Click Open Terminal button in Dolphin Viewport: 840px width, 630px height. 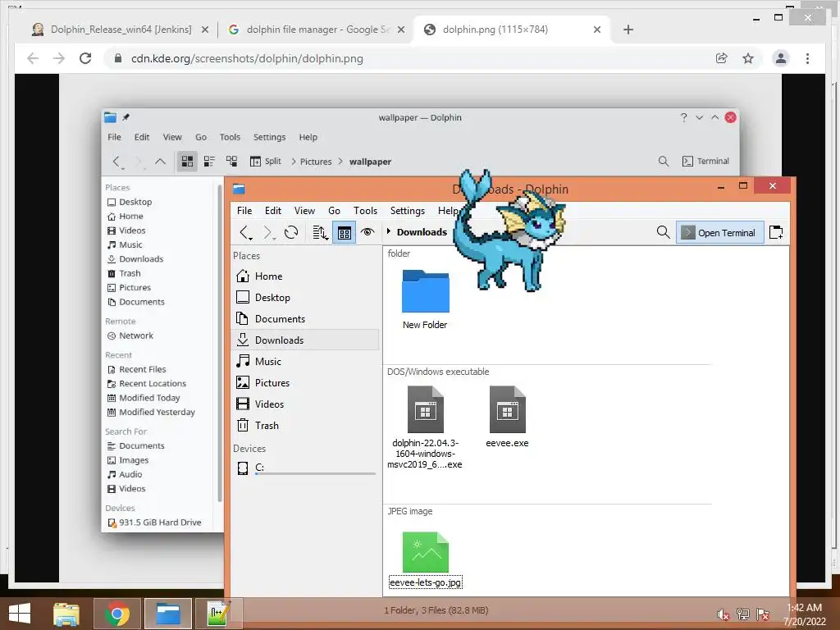tap(720, 232)
